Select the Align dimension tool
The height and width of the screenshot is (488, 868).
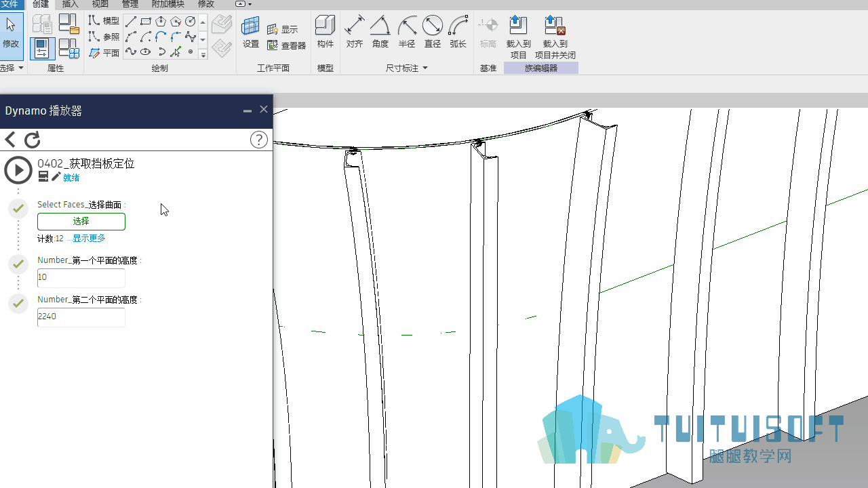pos(355,31)
